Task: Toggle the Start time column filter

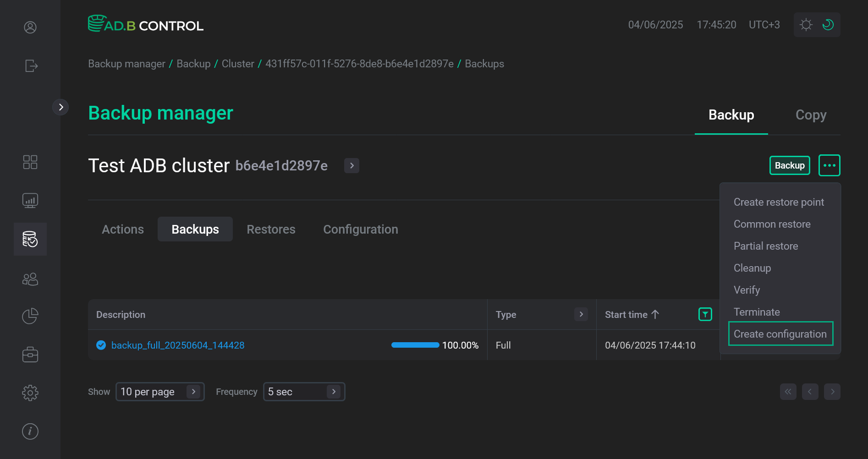Action: 705,314
